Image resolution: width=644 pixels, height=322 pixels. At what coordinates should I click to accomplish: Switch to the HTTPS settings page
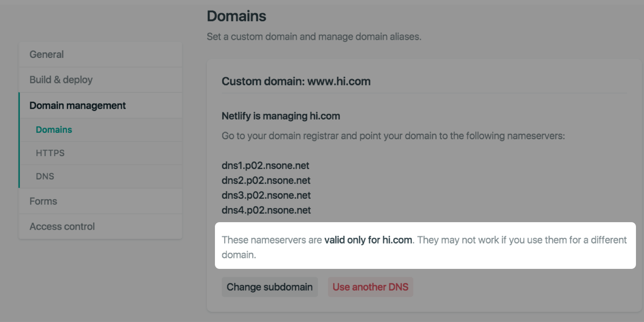point(50,153)
